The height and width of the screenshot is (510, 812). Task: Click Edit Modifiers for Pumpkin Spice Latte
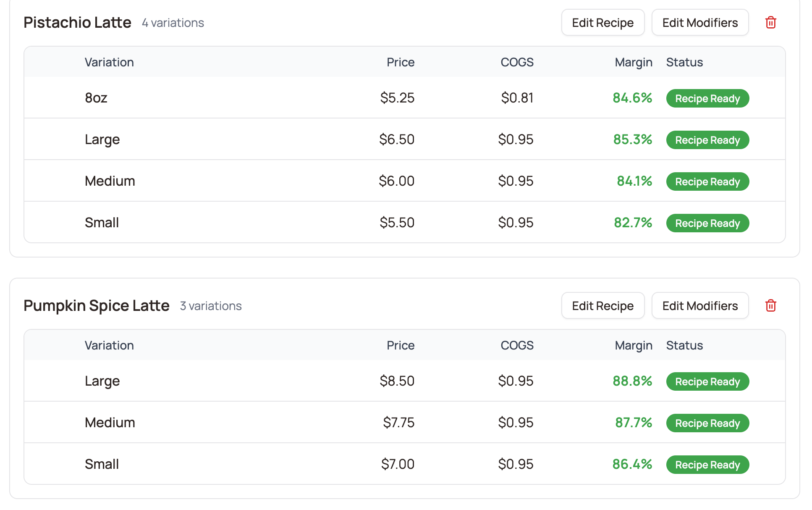pos(699,306)
